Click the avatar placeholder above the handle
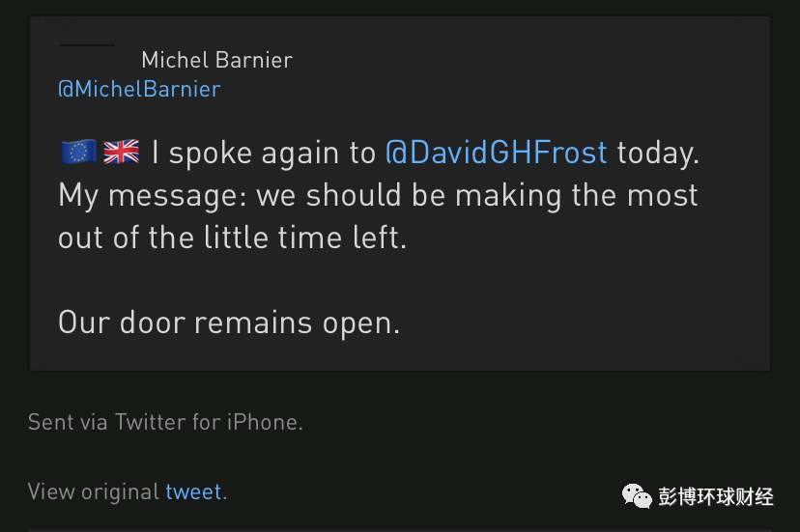 [87, 45]
